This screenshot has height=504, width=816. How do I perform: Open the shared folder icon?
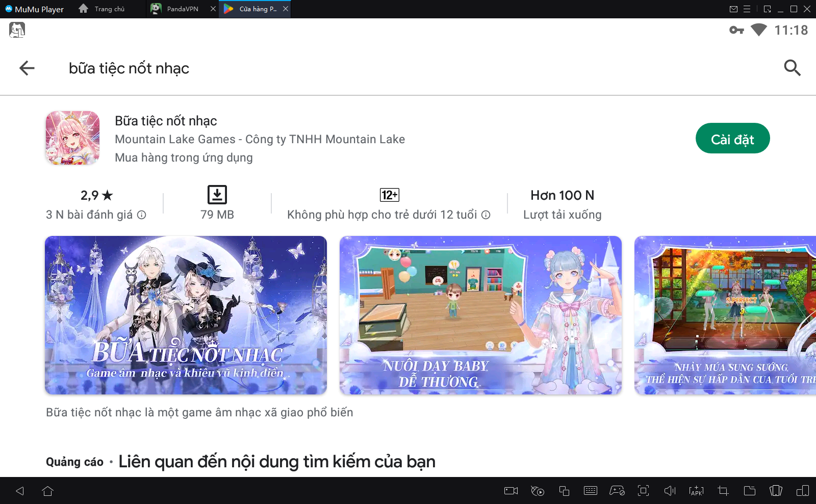click(749, 491)
